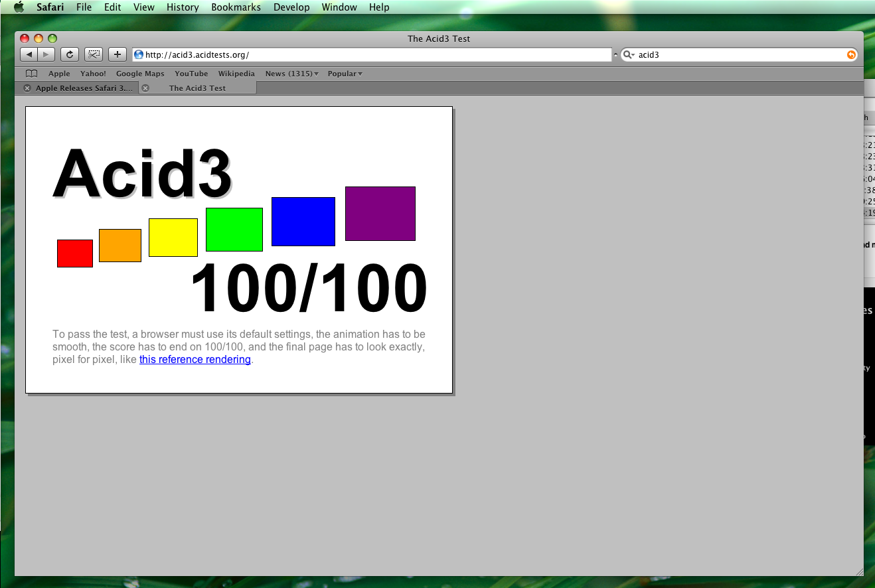Click the orange SnapBack arrow in search field
This screenshot has height=588, width=875.
[x=851, y=55]
